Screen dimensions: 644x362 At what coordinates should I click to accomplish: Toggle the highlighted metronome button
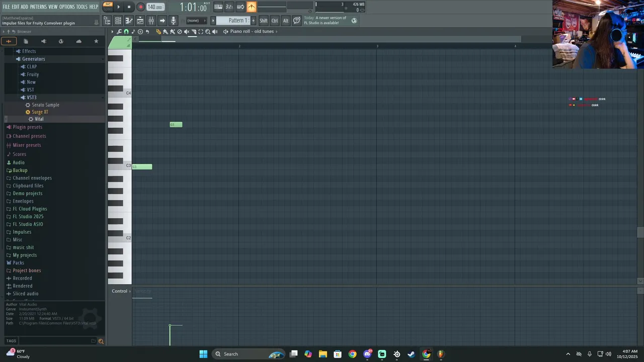(252, 7)
